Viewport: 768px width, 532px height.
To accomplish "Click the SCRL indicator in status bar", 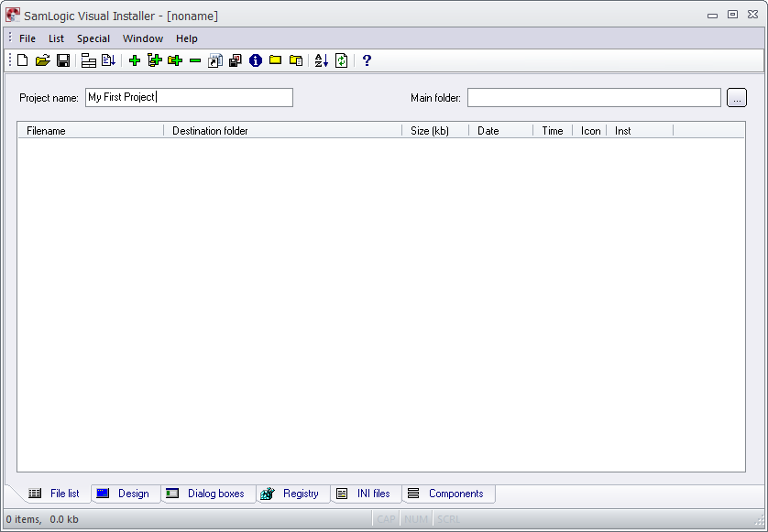I will click(448, 519).
